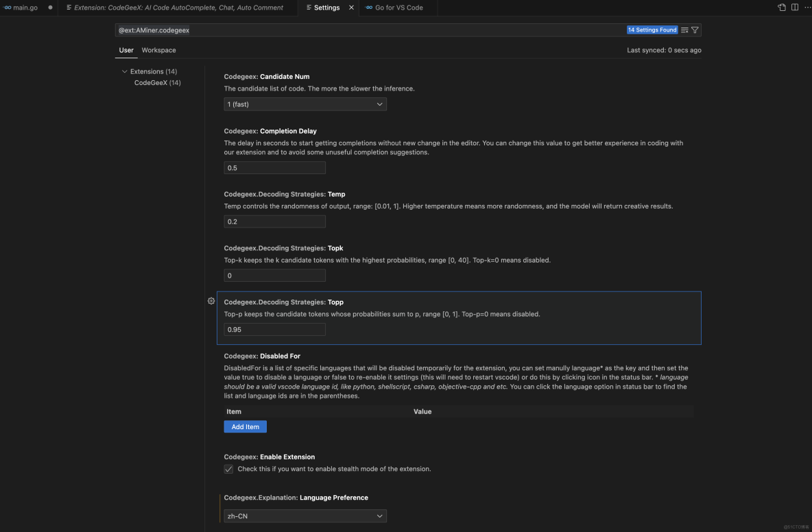Image resolution: width=812 pixels, height=532 pixels.
Task: Edit the Completion Delay field
Action: pyautogui.click(x=274, y=168)
